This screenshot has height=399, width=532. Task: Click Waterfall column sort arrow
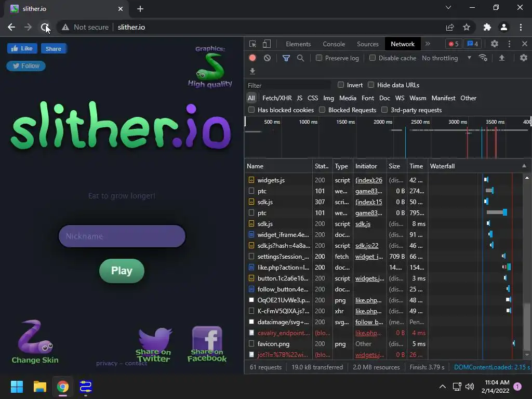pos(524,166)
